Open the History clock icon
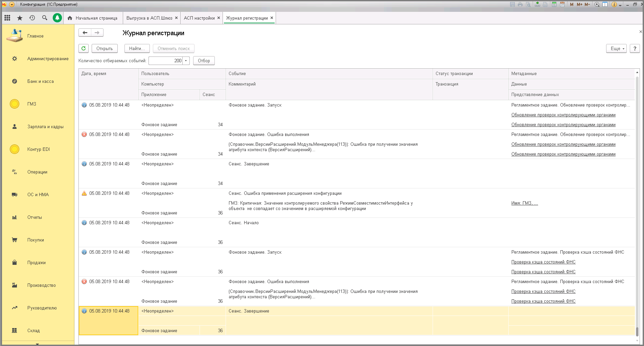The width and height of the screenshot is (644, 346). [32, 18]
